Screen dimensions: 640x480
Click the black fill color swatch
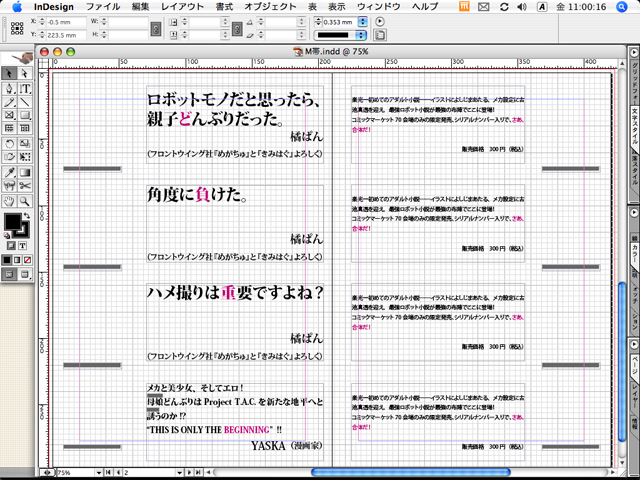click(x=12, y=221)
